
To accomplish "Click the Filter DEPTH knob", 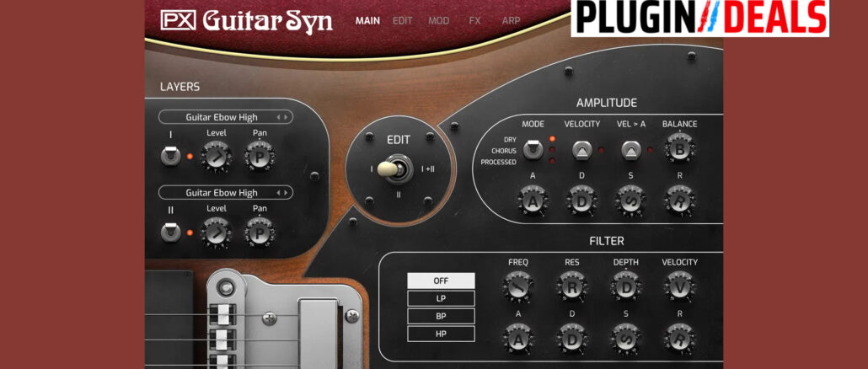I will (625, 286).
